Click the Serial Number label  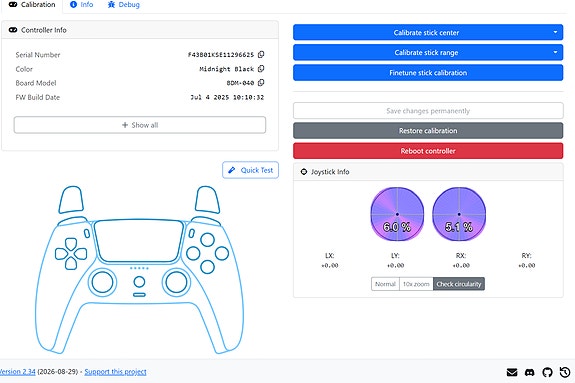pos(38,55)
